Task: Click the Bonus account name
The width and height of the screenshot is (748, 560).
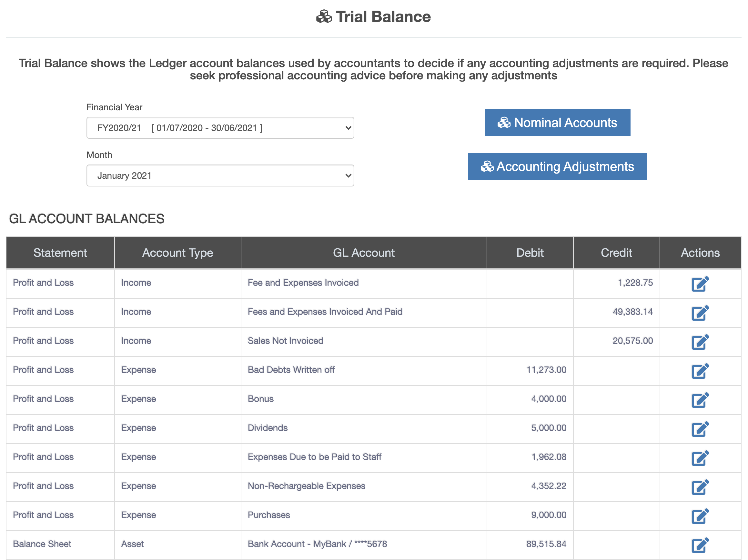Action: click(261, 399)
